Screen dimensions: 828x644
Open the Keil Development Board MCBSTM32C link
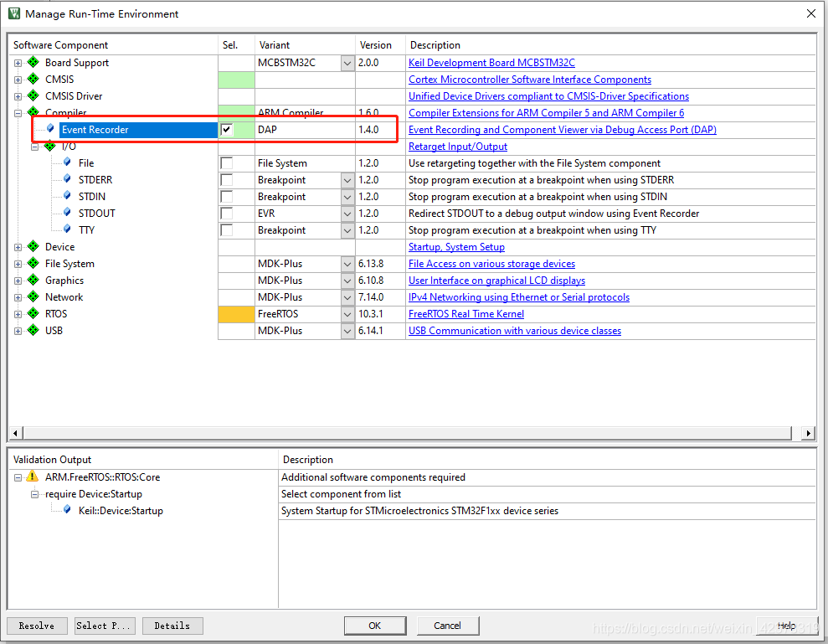pos(491,62)
